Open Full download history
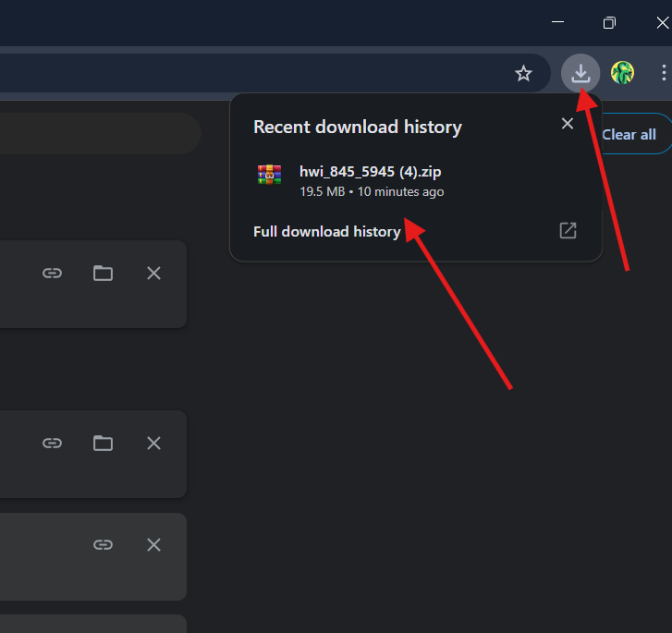Image resolution: width=672 pixels, height=633 pixels. pyautogui.click(x=326, y=232)
